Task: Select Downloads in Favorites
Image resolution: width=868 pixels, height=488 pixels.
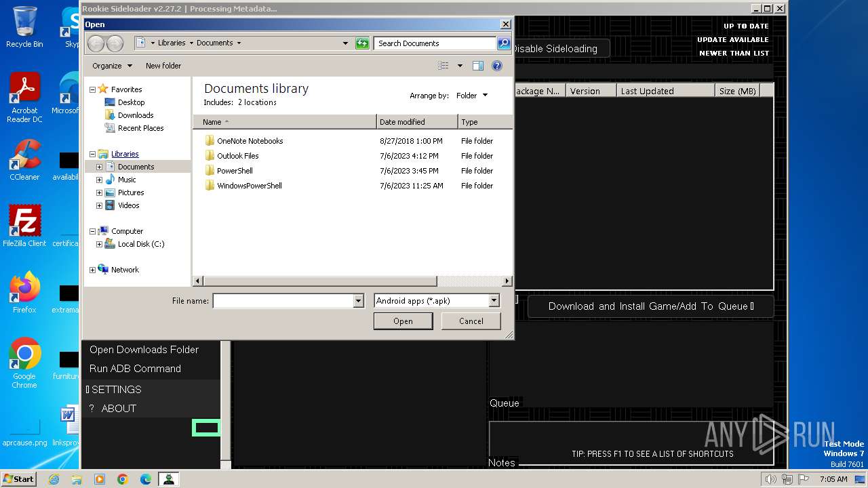Action: click(x=136, y=115)
